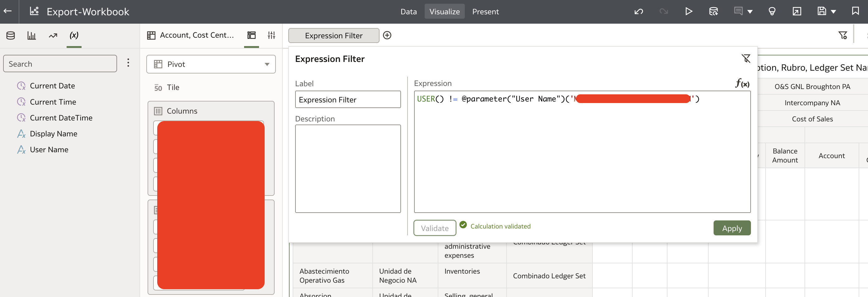The height and width of the screenshot is (297, 868).
Task: Open the Pivot visualization type dropdown
Action: point(211,64)
